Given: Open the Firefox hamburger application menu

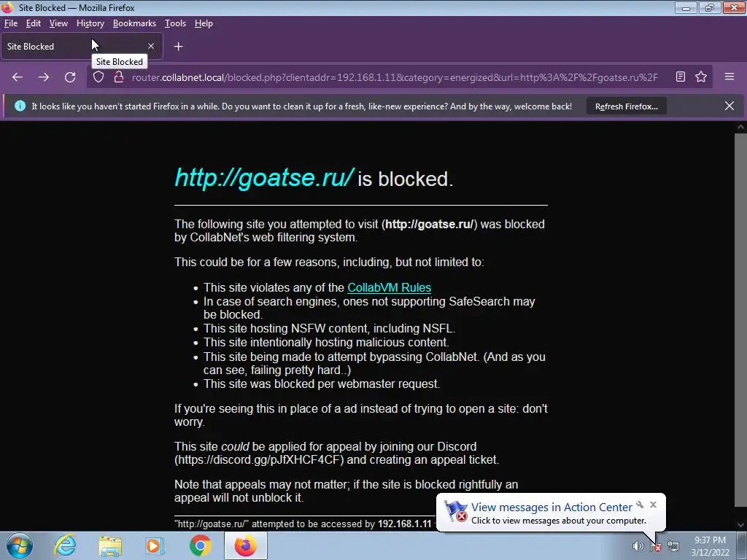Looking at the screenshot, I should tap(729, 77).
